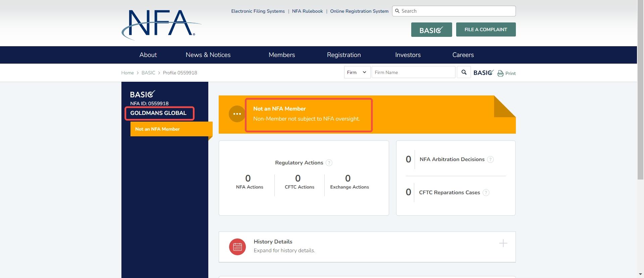
Task: Focus the top Search input field
Action: (454, 11)
